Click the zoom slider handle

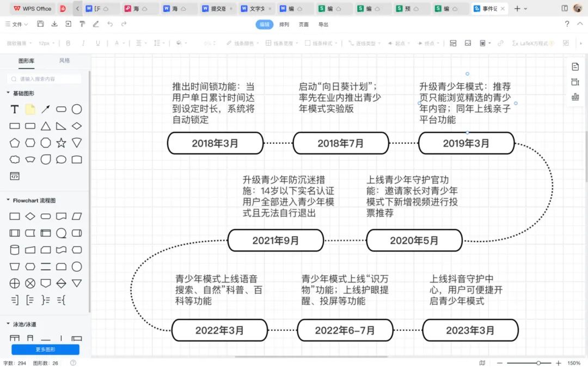538,363
